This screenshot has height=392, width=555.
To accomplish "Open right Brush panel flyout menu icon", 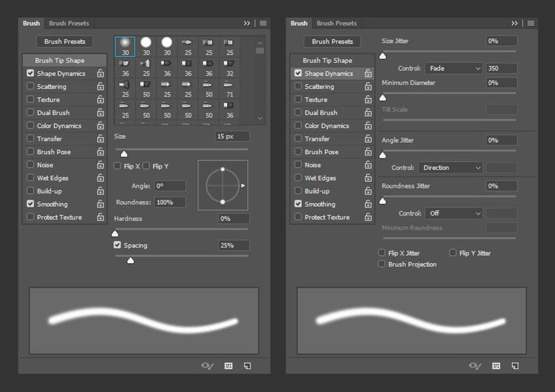I will pos(530,23).
